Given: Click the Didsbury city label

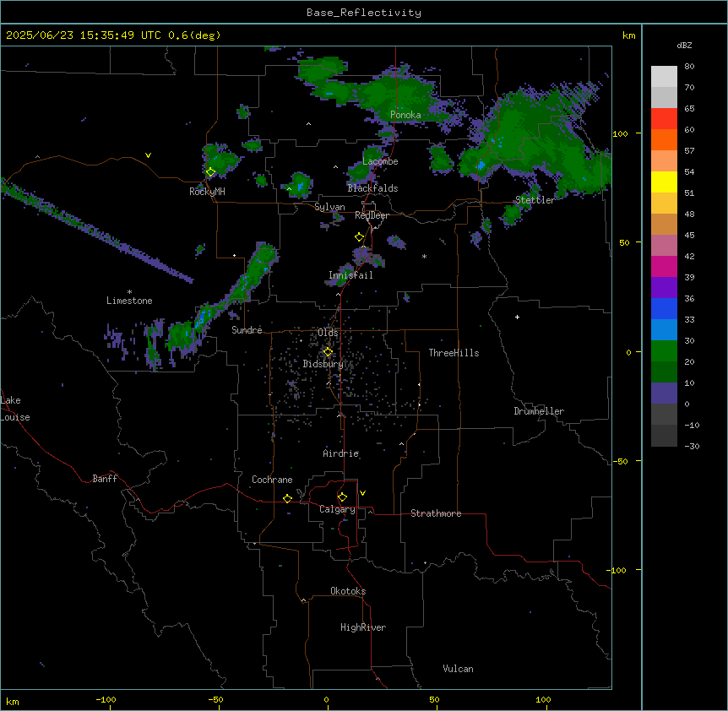Looking at the screenshot, I should click(x=323, y=364).
